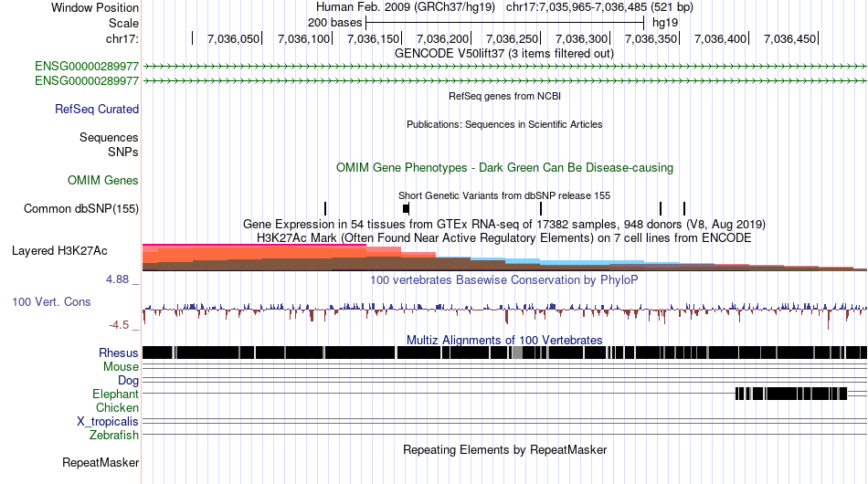The width and height of the screenshot is (868, 484).
Task: Click the hg19 scale label
Action: coord(665,23)
